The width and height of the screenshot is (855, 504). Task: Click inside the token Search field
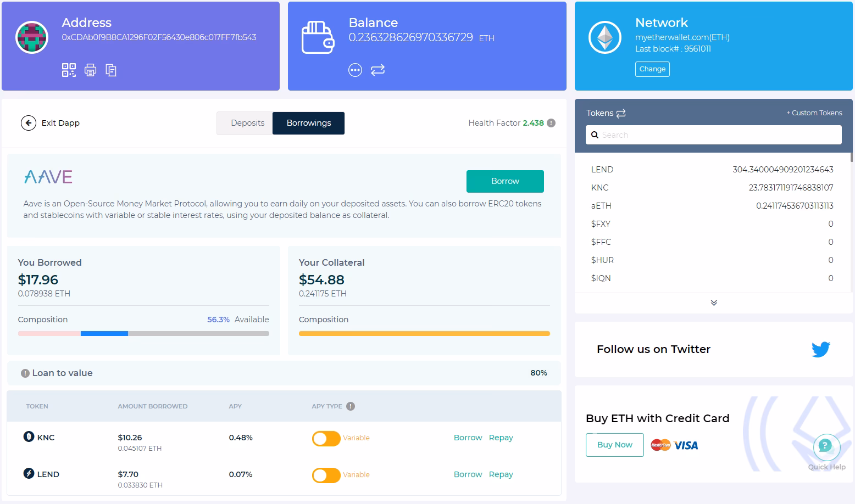pos(713,135)
